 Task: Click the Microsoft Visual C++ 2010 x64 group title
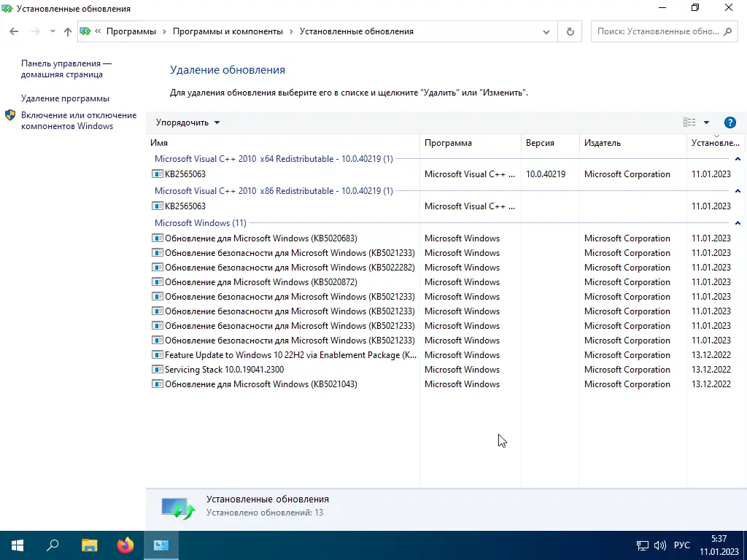coord(274,159)
